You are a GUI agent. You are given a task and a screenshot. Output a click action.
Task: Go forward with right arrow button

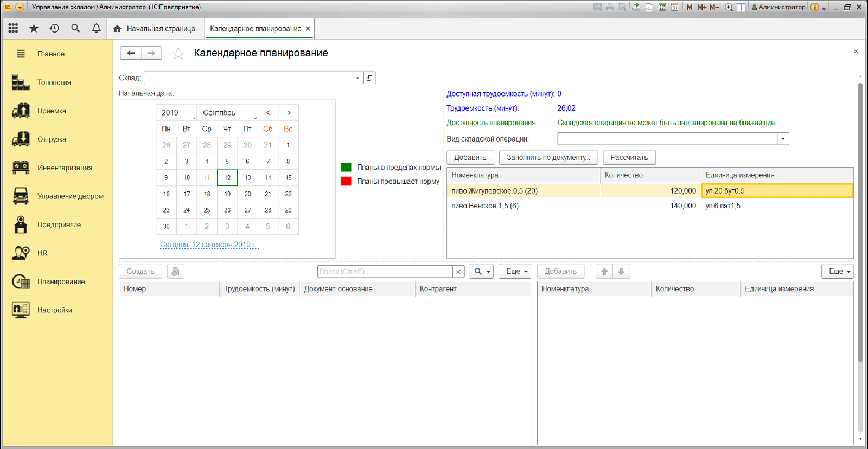pos(151,53)
